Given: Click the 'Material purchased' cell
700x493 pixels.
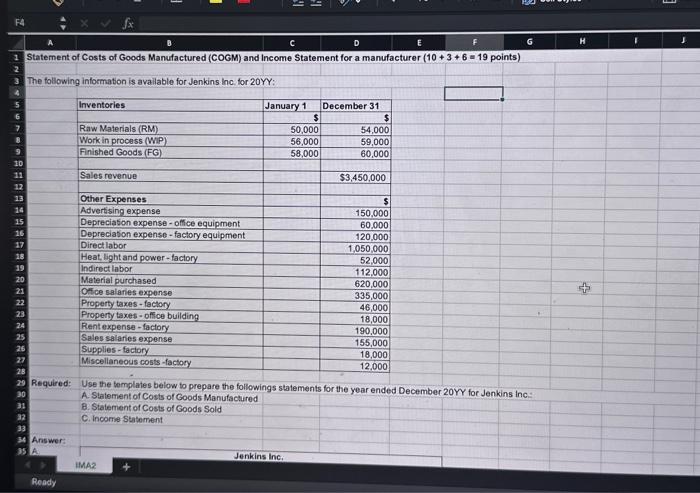Looking at the screenshot, I should 171,280.
